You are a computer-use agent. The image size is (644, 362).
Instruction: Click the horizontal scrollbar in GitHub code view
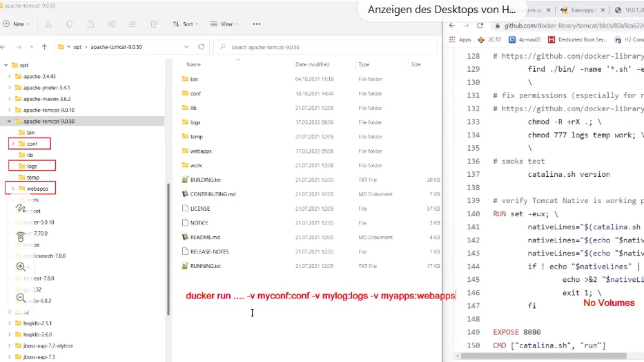tap(543, 356)
